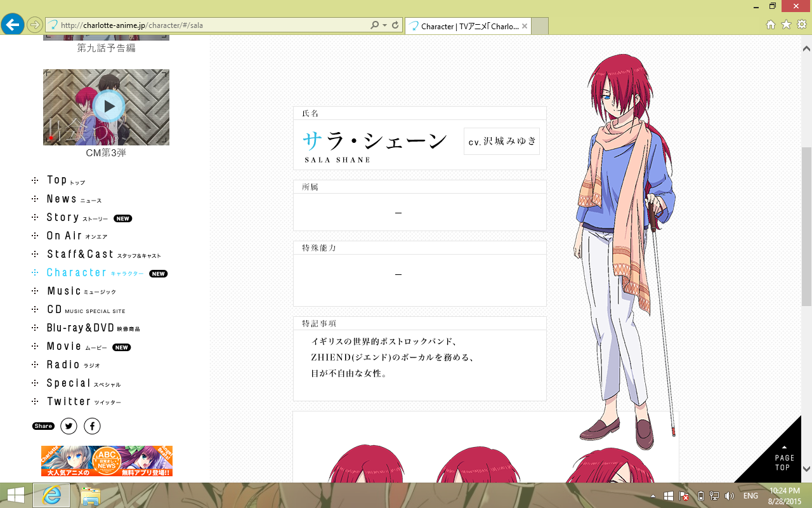Open the CD Music Special Site link
The image size is (812, 508).
[x=86, y=310]
